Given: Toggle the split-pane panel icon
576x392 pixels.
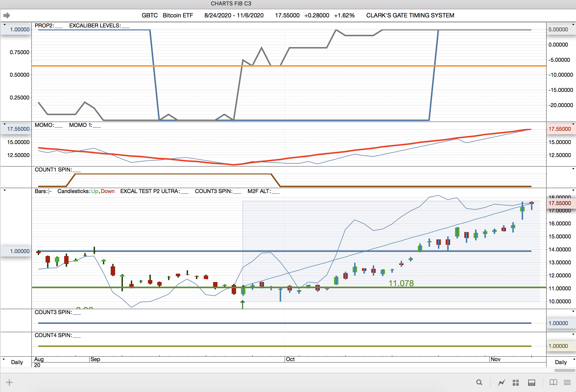Looking at the screenshot, I should tap(531, 383).
